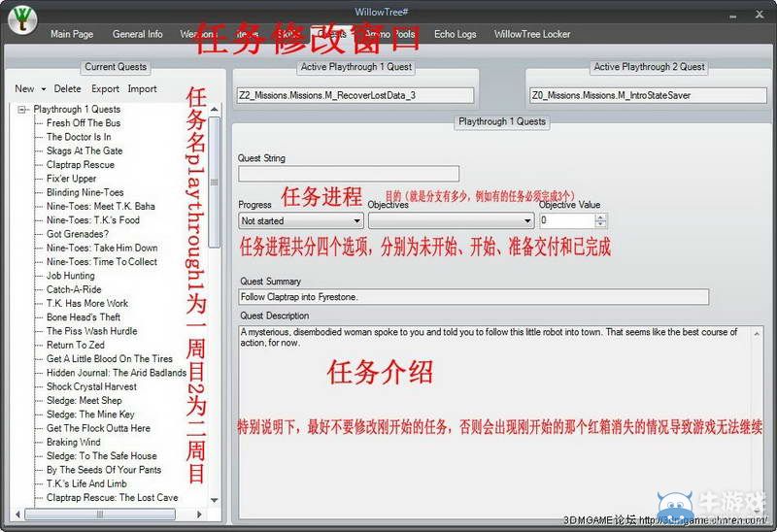Select Get The Flock Outta Here
Screen dimensions: 777x532
point(98,428)
